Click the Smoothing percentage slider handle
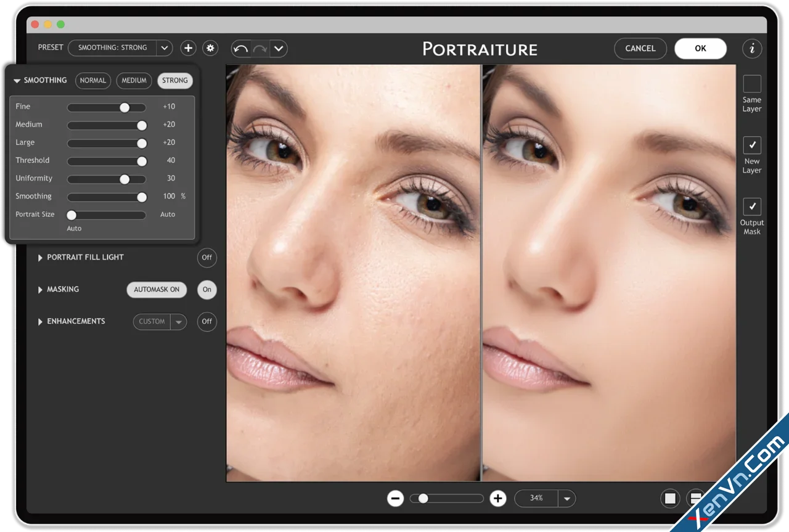This screenshot has height=532, width=789. pyautogui.click(x=142, y=197)
